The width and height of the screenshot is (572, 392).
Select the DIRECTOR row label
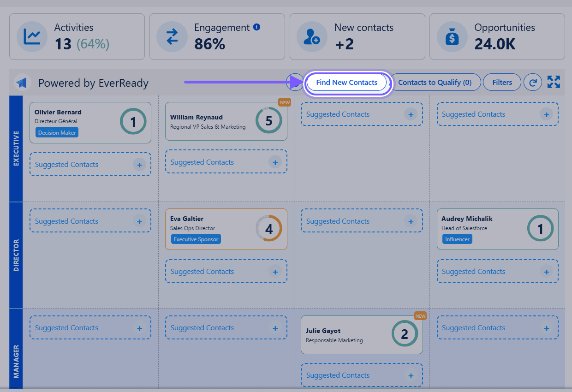pyautogui.click(x=16, y=255)
